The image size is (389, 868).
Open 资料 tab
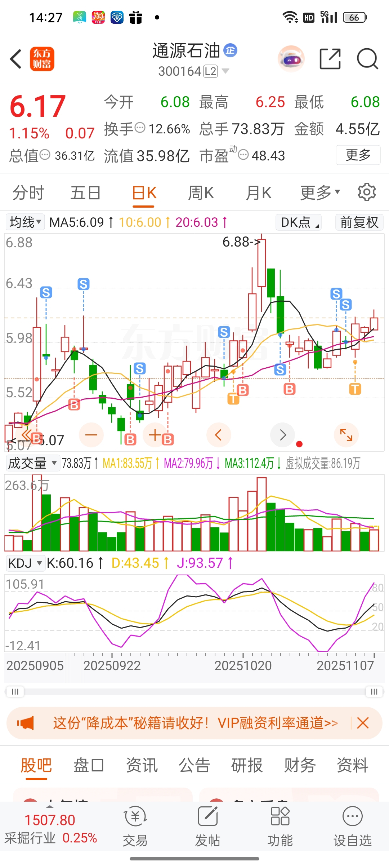click(352, 765)
